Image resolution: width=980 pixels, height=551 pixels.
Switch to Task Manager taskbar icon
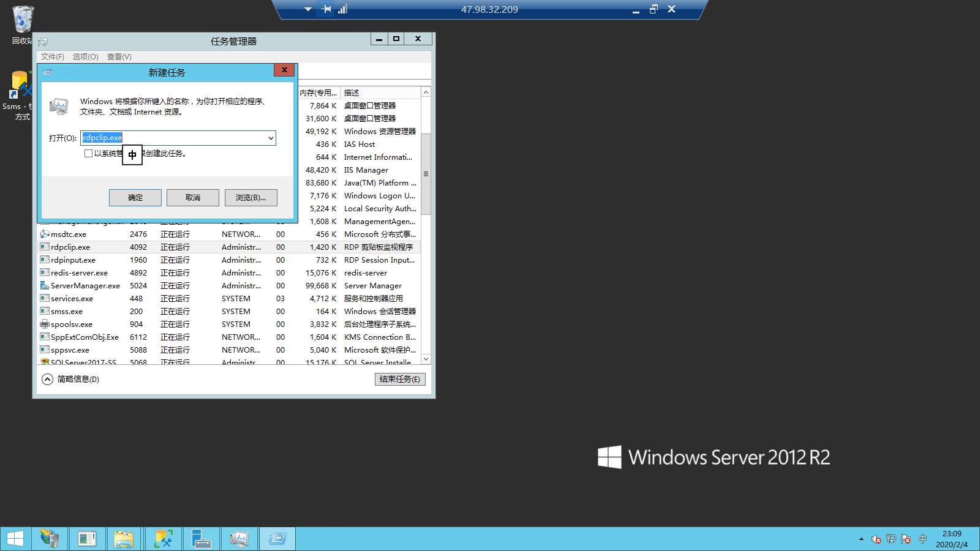tap(239, 539)
